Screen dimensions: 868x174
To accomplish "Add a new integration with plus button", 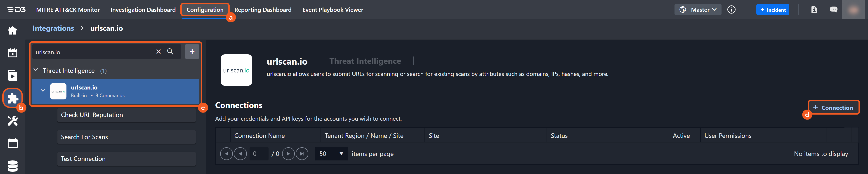I will (192, 52).
